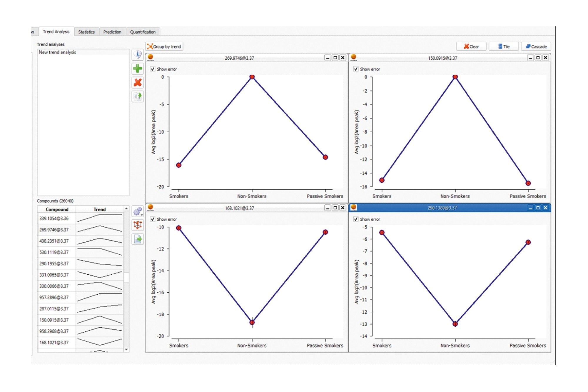Select compound 438.2351@3.37 in list
This screenshot has width=588, height=392.
54,241
